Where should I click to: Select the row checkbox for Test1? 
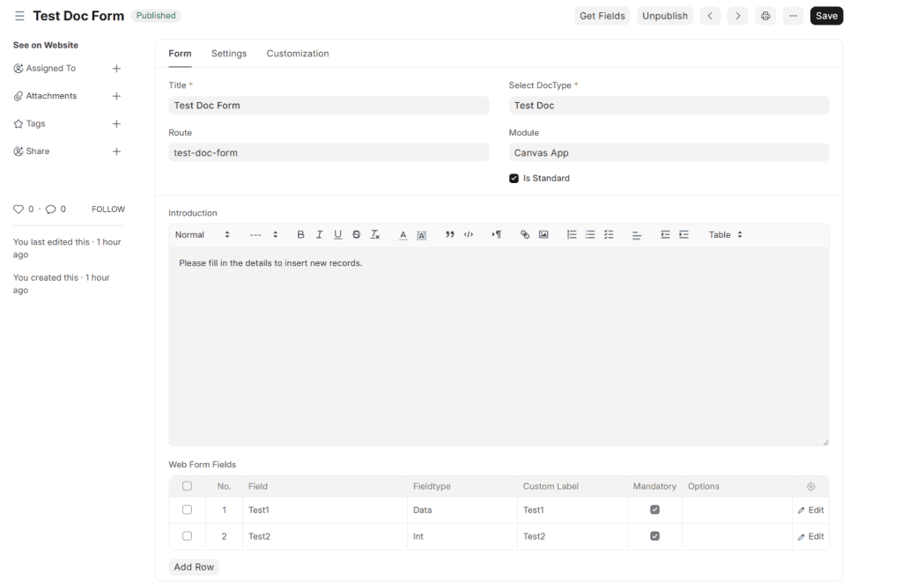[187, 510]
